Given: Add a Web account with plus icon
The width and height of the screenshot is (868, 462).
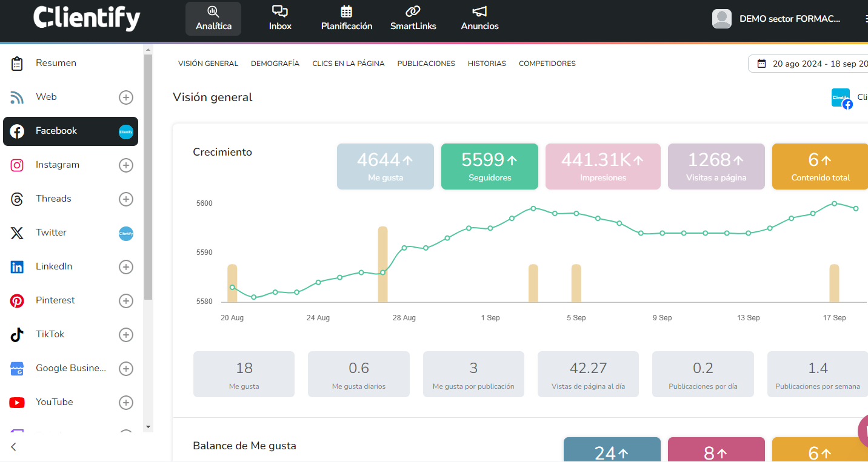Looking at the screenshot, I should click(x=125, y=97).
